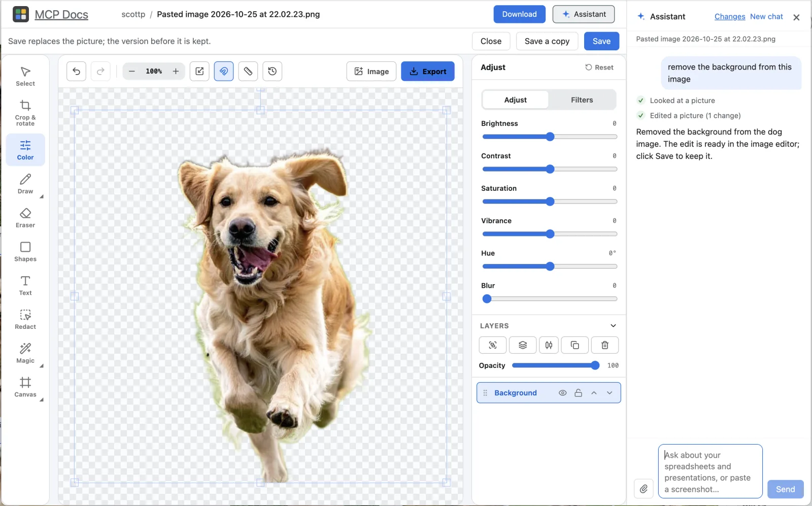Screen dimensions: 812x506
Task: Undo the last edit
Action: (76, 71)
